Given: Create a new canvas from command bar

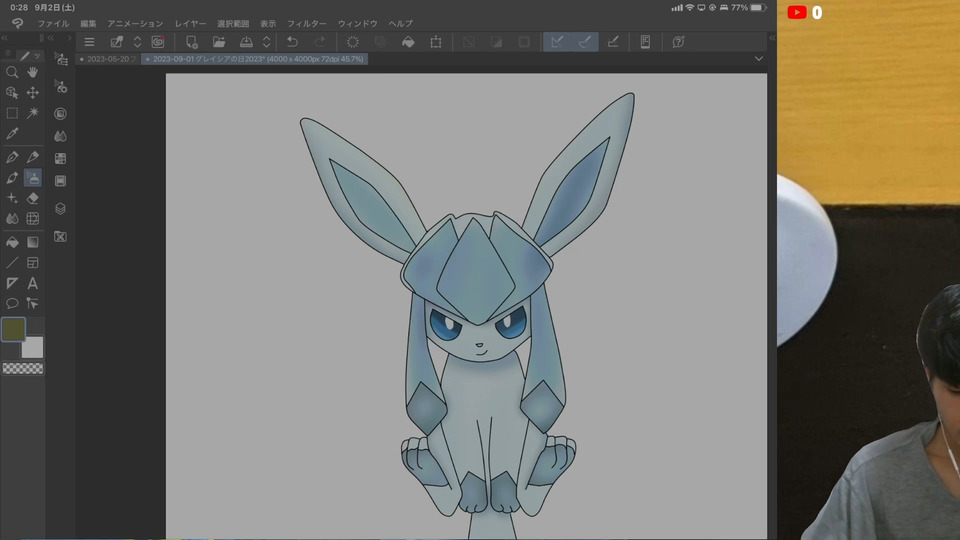Looking at the screenshot, I should pos(192,42).
